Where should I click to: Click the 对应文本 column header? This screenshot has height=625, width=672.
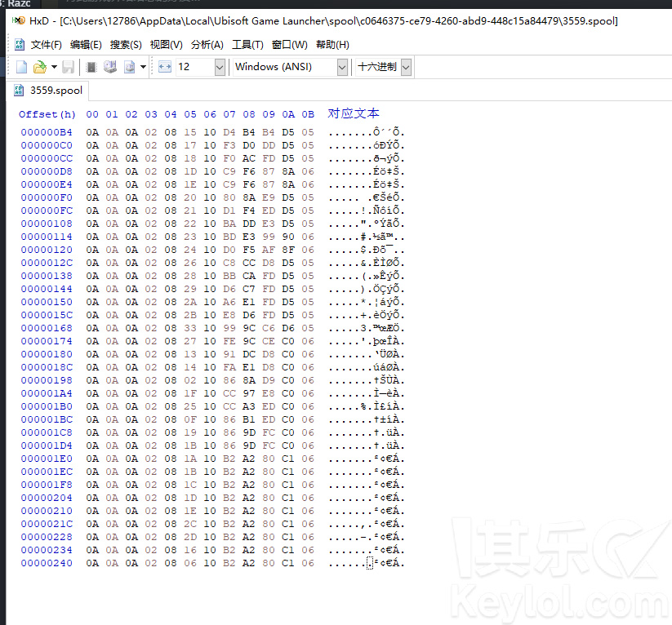354,113
